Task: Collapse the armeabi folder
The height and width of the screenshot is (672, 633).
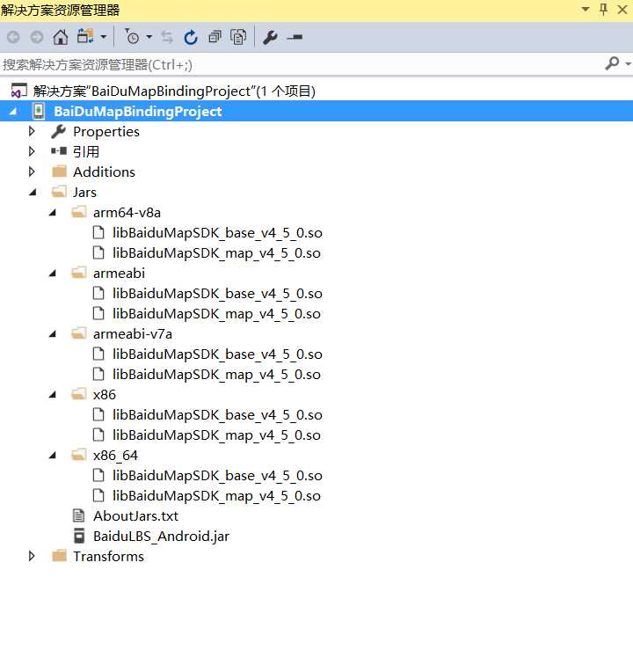Action: coord(53,273)
